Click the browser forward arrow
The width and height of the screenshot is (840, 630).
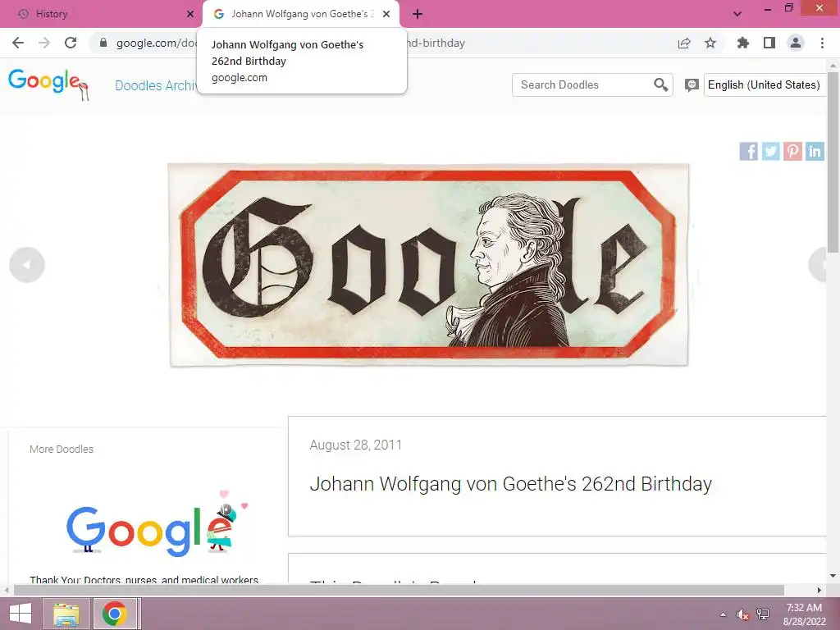(44, 43)
